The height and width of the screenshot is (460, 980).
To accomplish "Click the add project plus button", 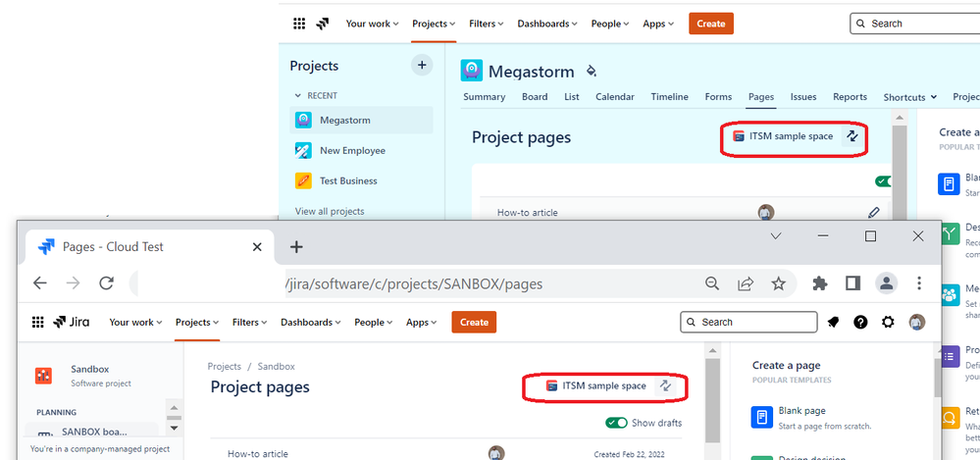I will [x=422, y=65].
